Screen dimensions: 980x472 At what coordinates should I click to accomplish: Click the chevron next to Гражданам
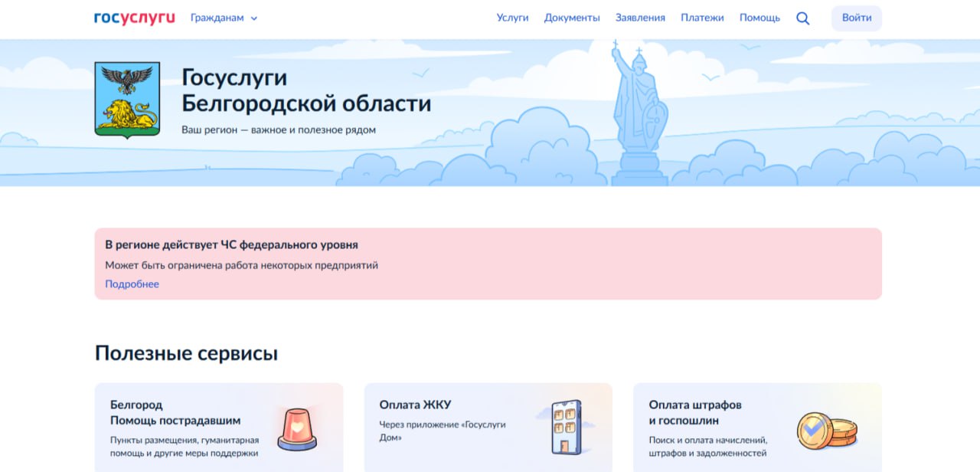click(x=254, y=18)
